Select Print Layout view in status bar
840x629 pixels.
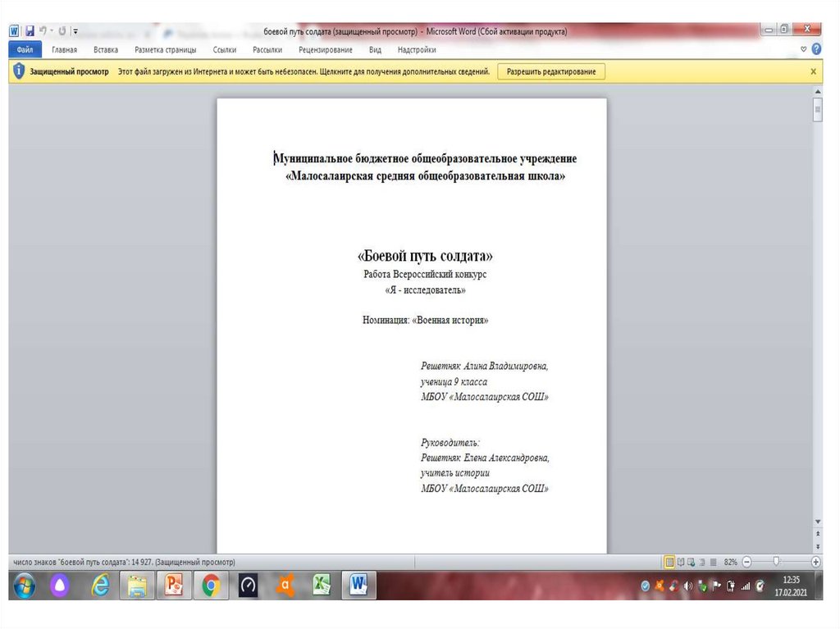coord(669,562)
